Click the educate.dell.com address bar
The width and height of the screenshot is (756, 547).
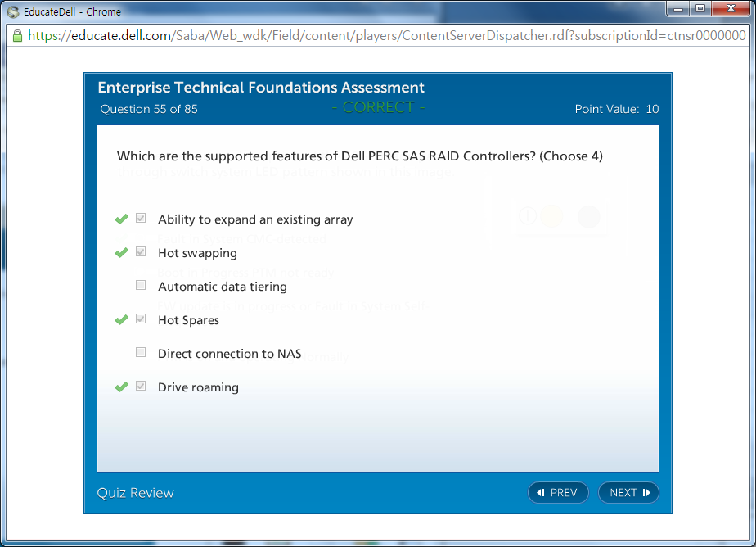point(385,36)
